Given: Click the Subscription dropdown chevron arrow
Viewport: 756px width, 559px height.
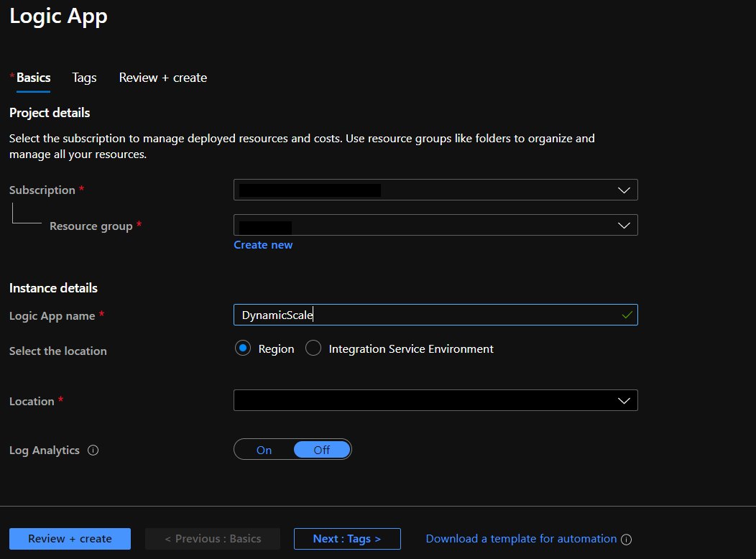Looking at the screenshot, I should click(624, 190).
